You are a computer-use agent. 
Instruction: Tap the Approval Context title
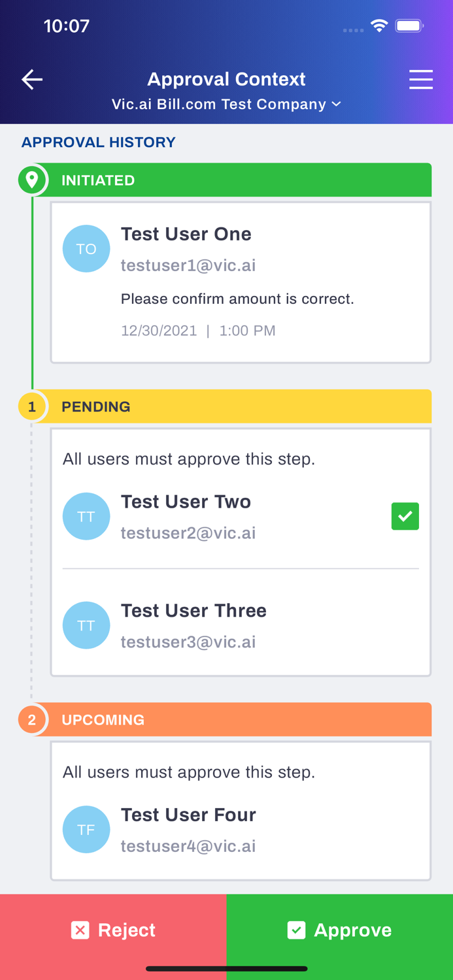click(226, 78)
